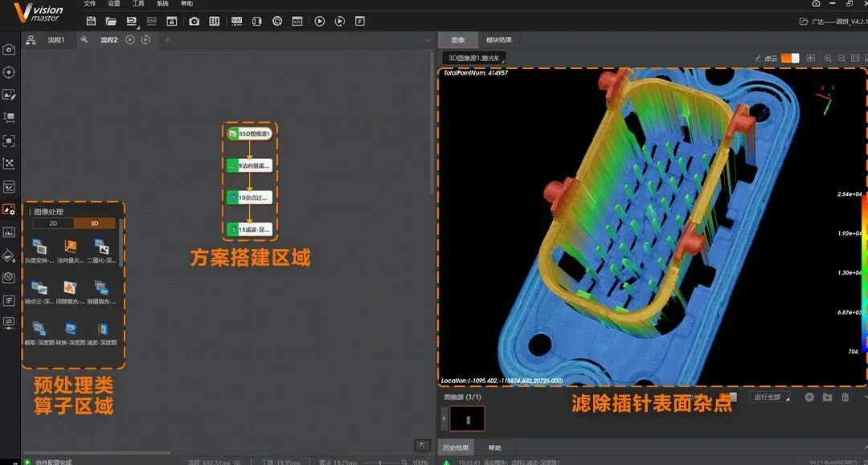The width and height of the screenshot is (868, 465).
Task: Select the 3D图像源1 node in flow
Action: 250,133
